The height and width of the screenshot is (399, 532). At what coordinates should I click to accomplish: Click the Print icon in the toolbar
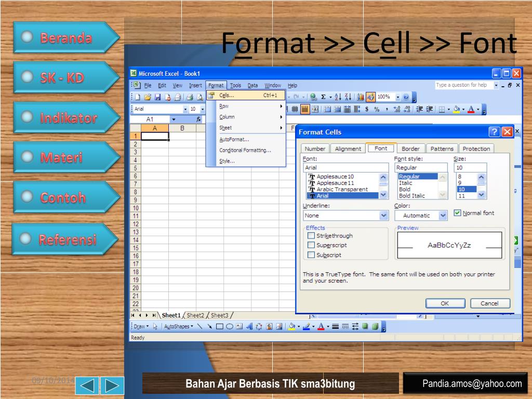[190, 97]
